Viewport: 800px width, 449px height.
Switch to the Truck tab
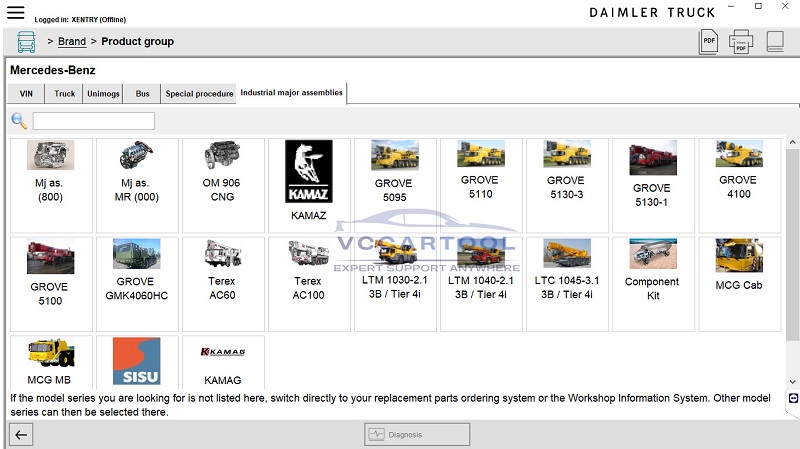[64, 94]
